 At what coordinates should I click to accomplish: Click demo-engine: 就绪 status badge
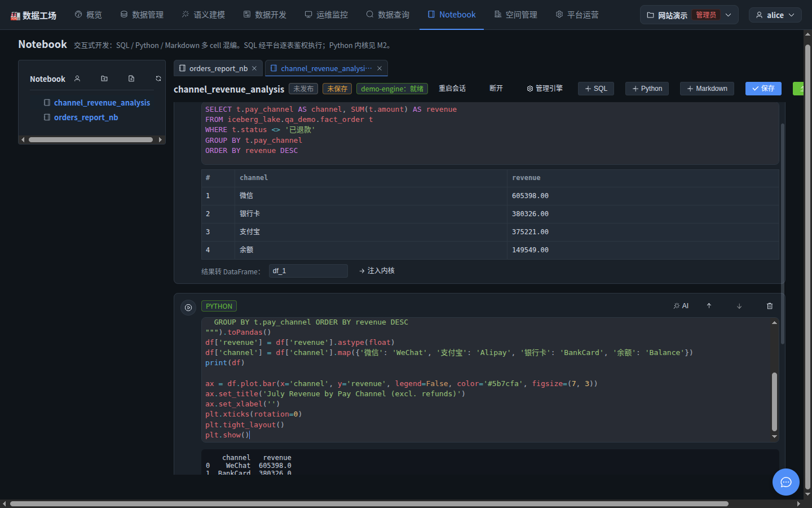click(x=392, y=89)
